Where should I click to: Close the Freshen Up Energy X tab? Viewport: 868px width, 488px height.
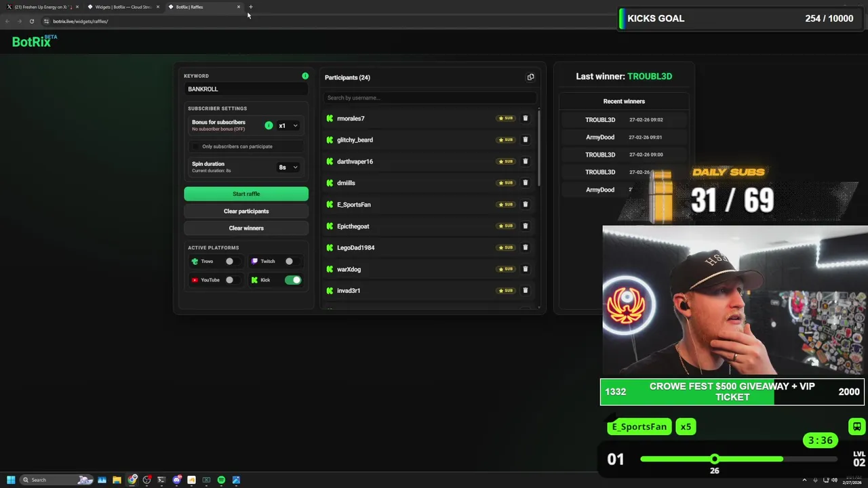click(77, 7)
